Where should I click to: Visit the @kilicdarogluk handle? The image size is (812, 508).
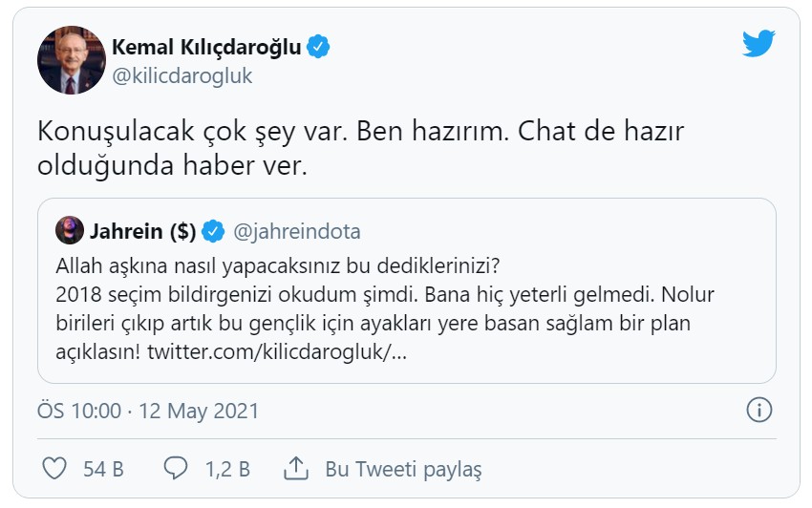pos(182,76)
